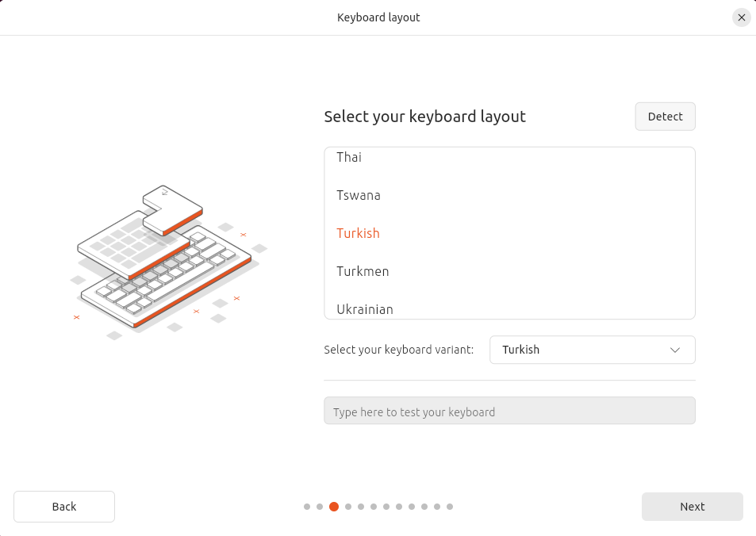Click the Keyboard layout title bar text
Screen dimensions: 756x536
click(x=378, y=17)
